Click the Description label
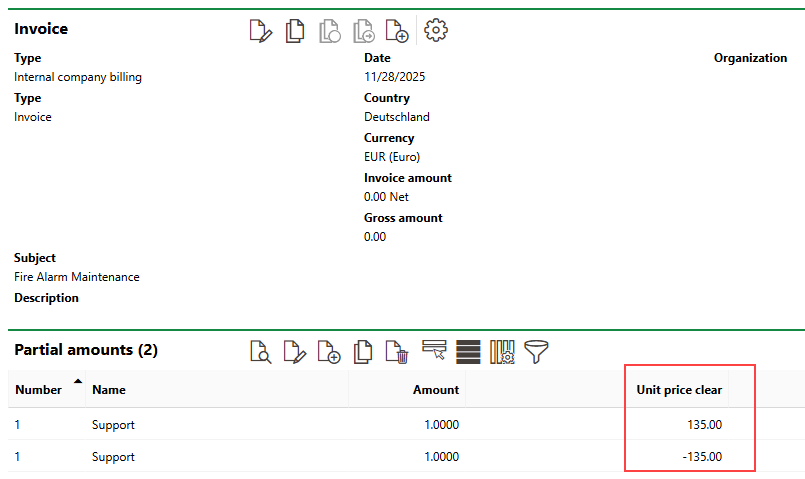This screenshot has width=805, height=479. (46, 298)
